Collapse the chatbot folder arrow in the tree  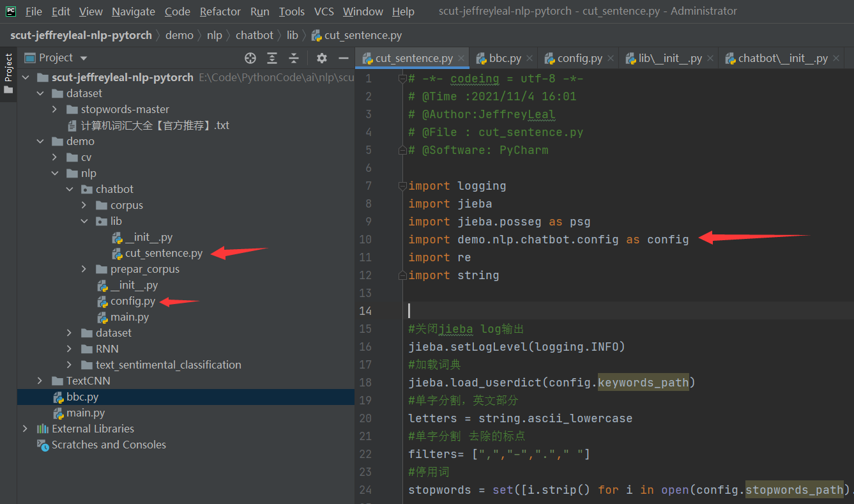click(x=70, y=190)
